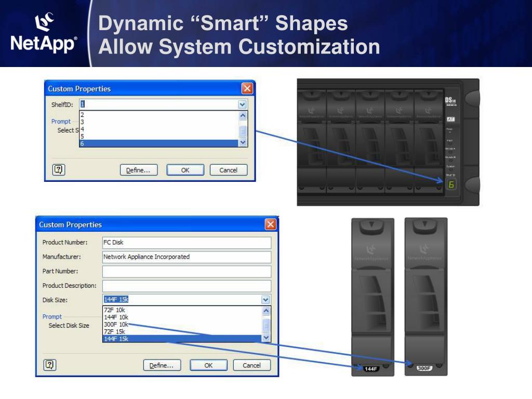Image resolution: width=532 pixels, height=399 pixels.
Task: Click the Disk Size list scrollbar thumb
Action: [x=266, y=325]
